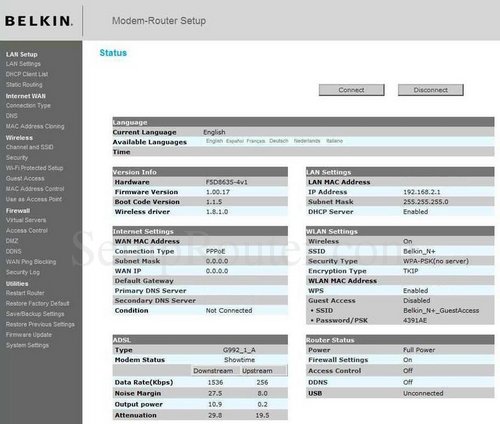Open WAN Ping Blocking page
The image size is (500, 424).
(31, 262)
